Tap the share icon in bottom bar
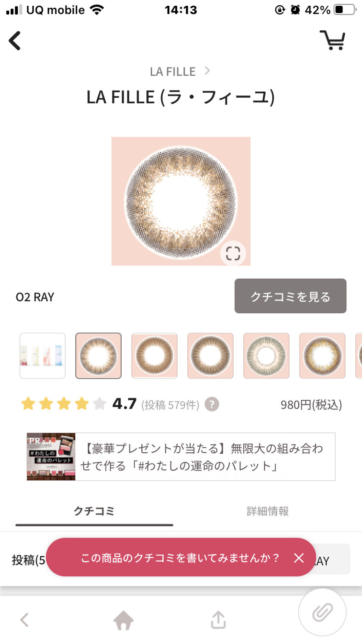362x644 pixels. [218, 620]
